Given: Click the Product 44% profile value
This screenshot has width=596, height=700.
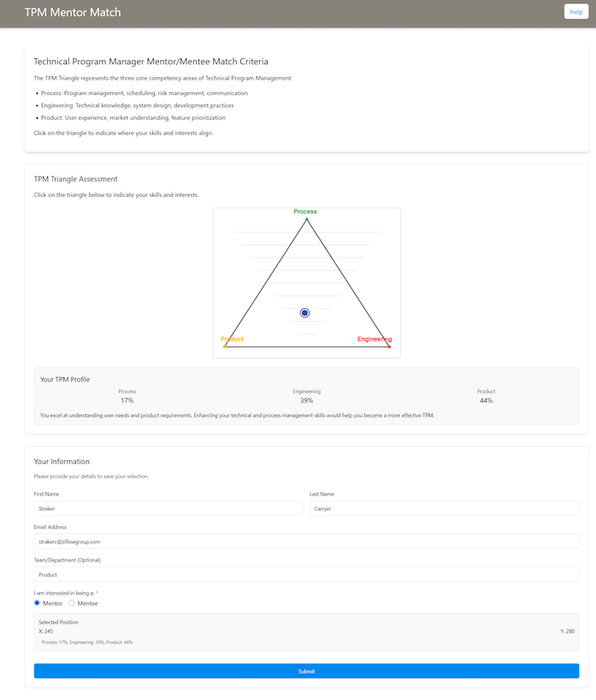Looking at the screenshot, I should [x=486, y=400].
